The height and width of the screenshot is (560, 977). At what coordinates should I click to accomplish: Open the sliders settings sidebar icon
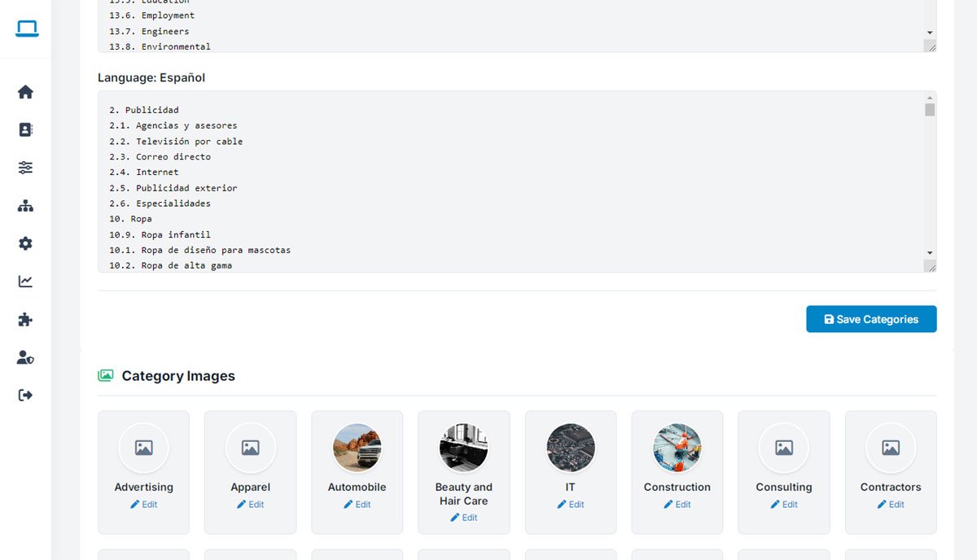pos(26,168)
